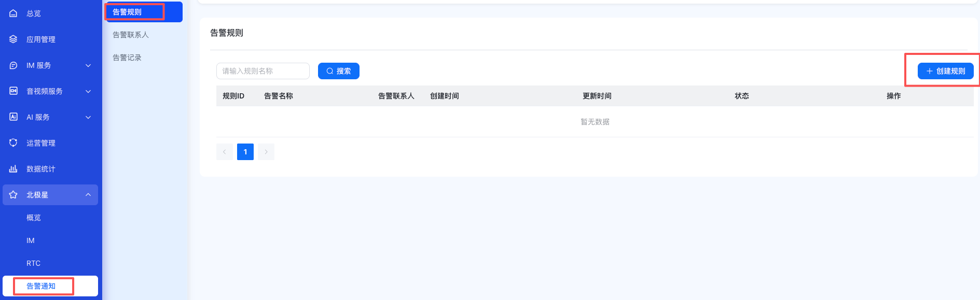Select the 告警规则 submenu item
This screenshot has height=300, width=980.
pyautogui.click(x=127, y=12)
